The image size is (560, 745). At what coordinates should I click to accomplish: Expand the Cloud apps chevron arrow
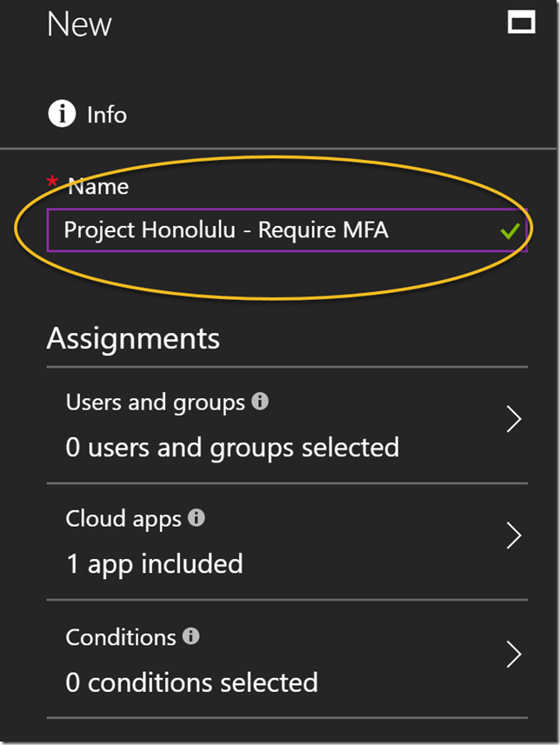514,536
